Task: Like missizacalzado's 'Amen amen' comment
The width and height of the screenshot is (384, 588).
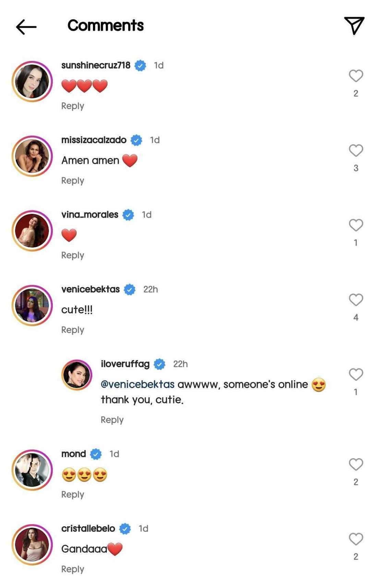Action: (x=356, y=151)
